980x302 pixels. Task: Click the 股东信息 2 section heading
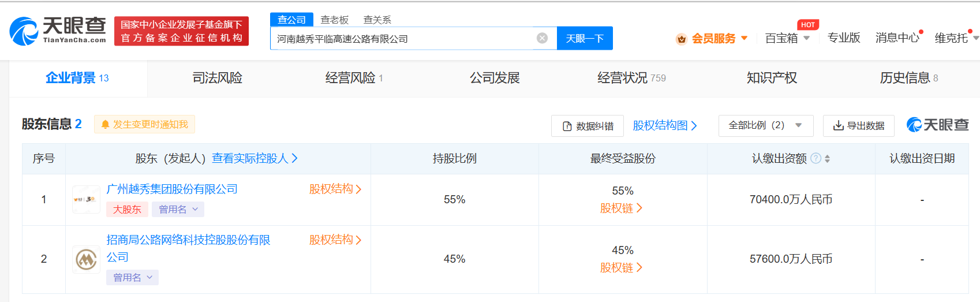tap(51, 124)
